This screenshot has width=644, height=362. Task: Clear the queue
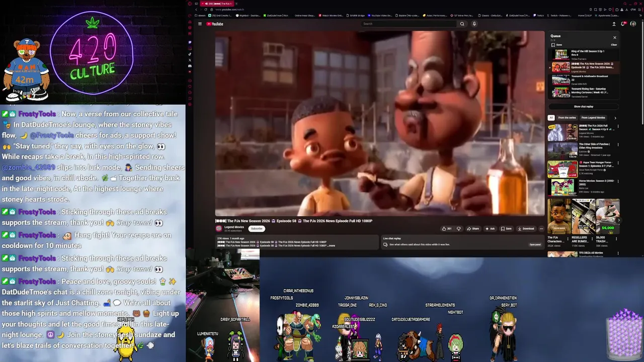[x=614, y=45]
